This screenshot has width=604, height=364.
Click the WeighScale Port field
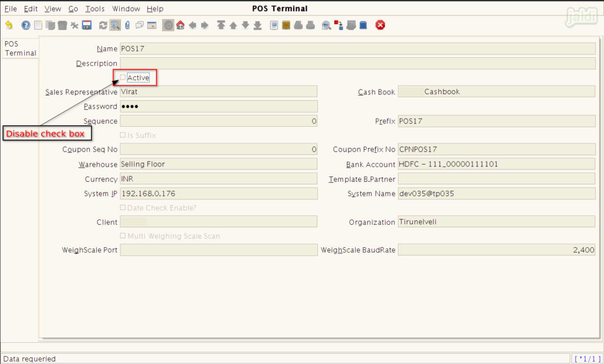coord(219,250)
